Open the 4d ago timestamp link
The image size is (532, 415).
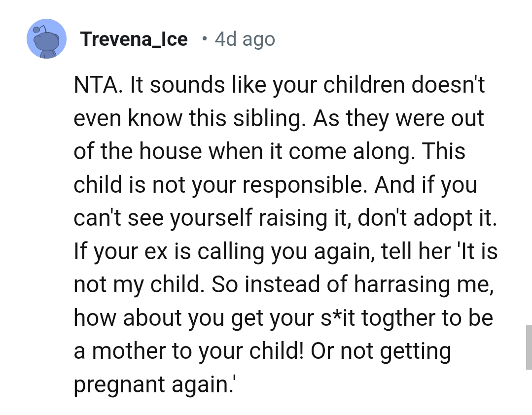click(x=245, y=39)
